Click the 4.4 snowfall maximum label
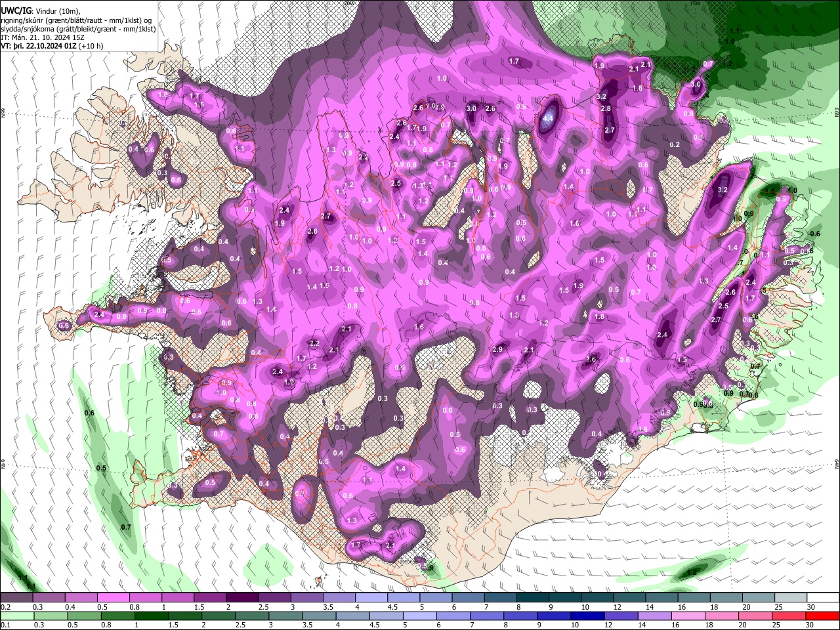Viewport: 840px width, 630px height. 549,119
